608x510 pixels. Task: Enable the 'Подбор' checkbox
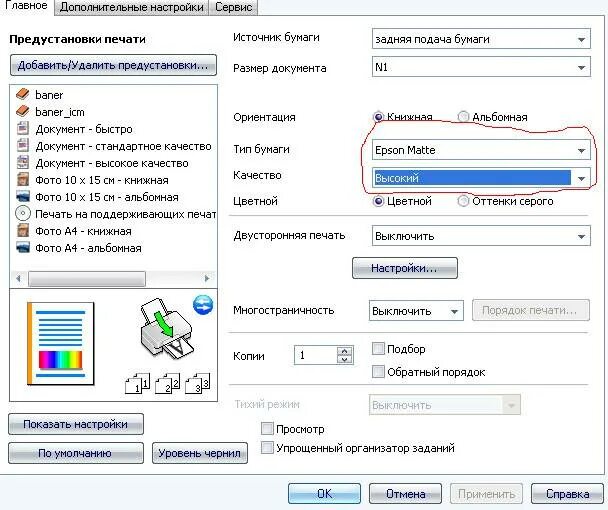click(378, 349)
